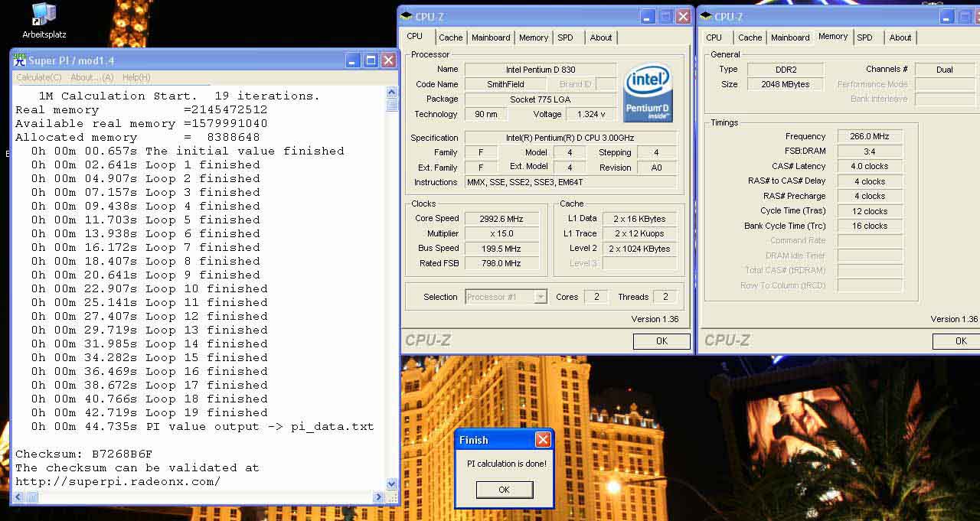Click the 1.324 v voltage field
980x521 pixels.
tap(592, 114)
